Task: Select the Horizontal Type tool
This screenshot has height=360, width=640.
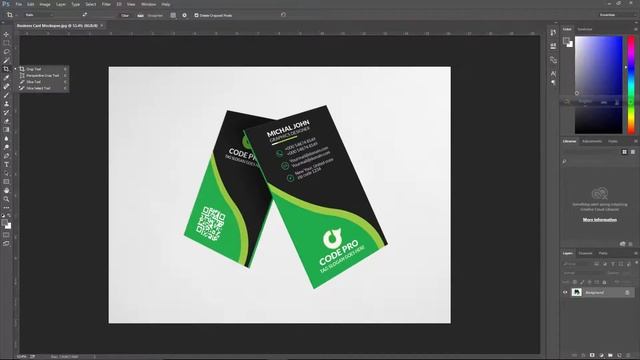Action: coord(6,164)
